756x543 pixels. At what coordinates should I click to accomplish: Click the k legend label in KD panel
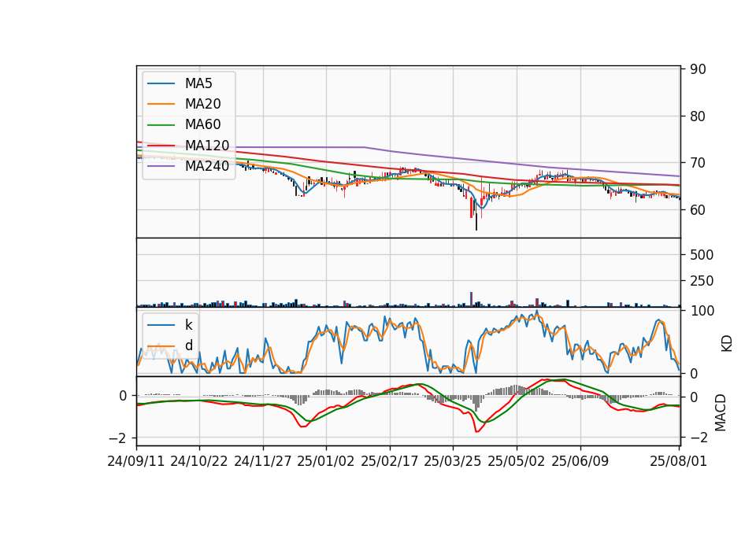188,325
